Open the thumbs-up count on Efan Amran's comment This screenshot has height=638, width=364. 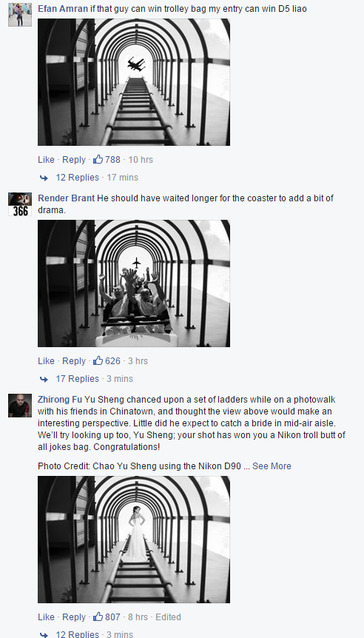point(107,160)
